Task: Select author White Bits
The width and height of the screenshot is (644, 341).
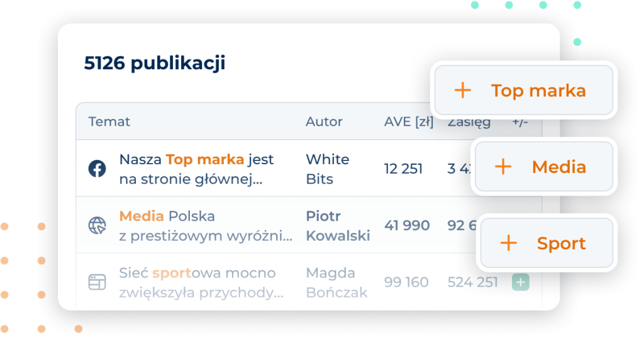Action: 327,169
